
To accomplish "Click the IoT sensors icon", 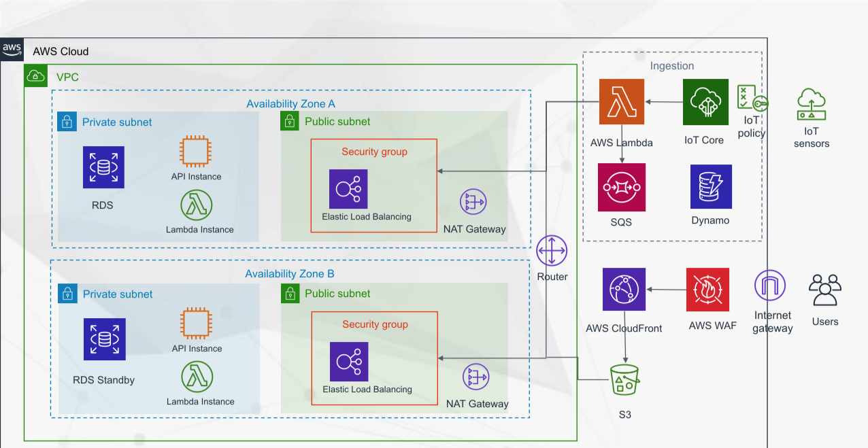I will 812,105.
